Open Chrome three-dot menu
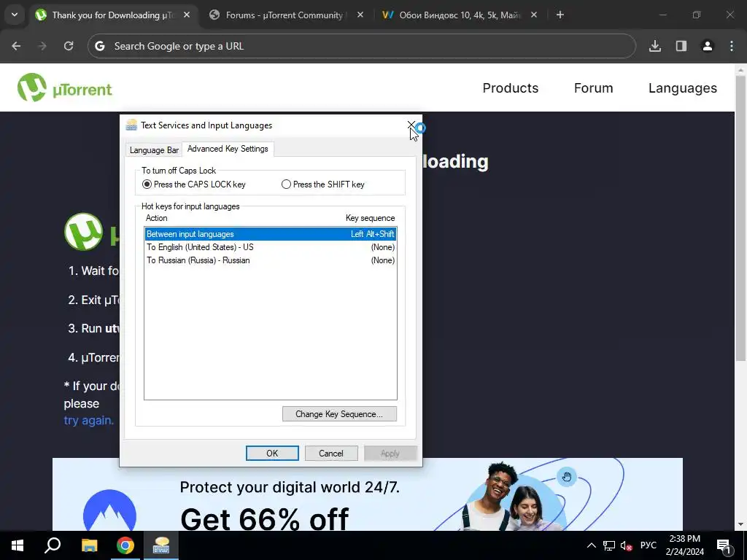Image resolution: width=747 pixels, height=560 pixels. [x=732, y=46]
